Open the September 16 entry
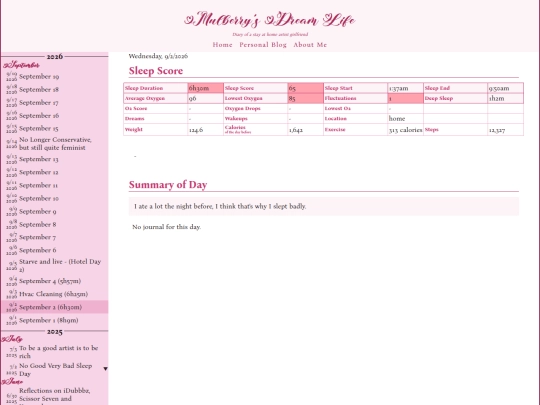The width and height of the screenshot is (540, 405). (39, 116)
